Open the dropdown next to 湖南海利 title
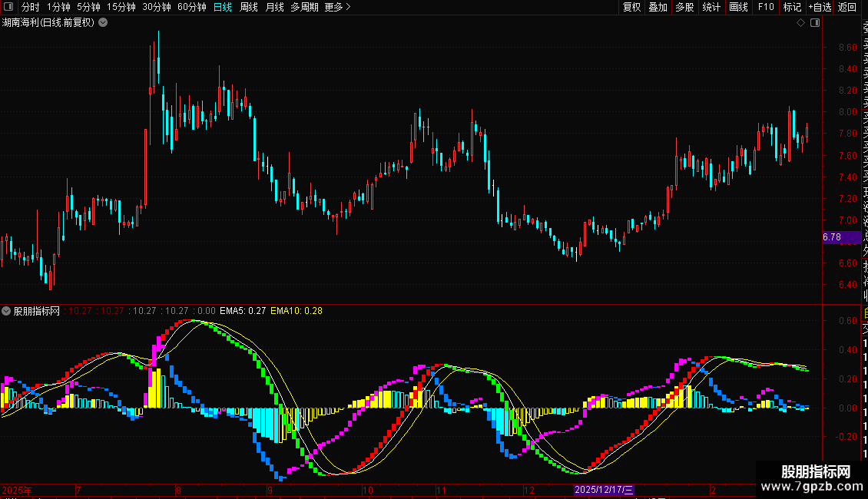868x499 pixels. click(x=103, y=23)
